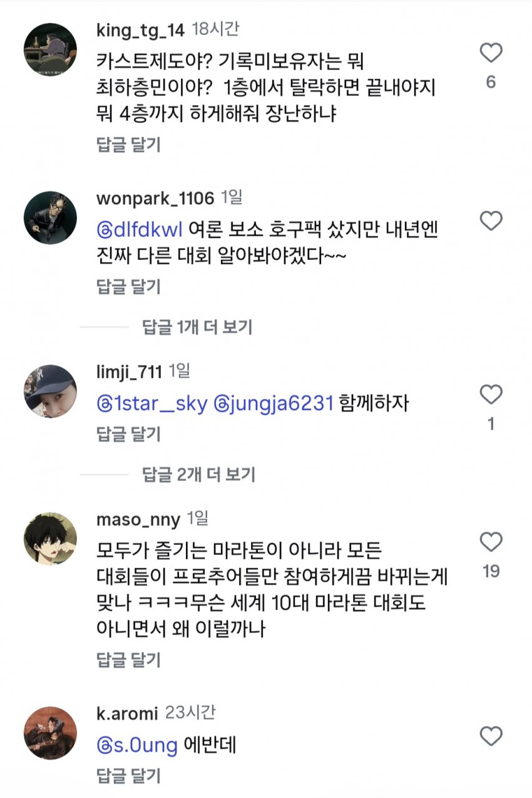The width and height of the screenshot is (532, 798).
Task: Tap the @jungja6231 mention link
Action: pos(273,403)
